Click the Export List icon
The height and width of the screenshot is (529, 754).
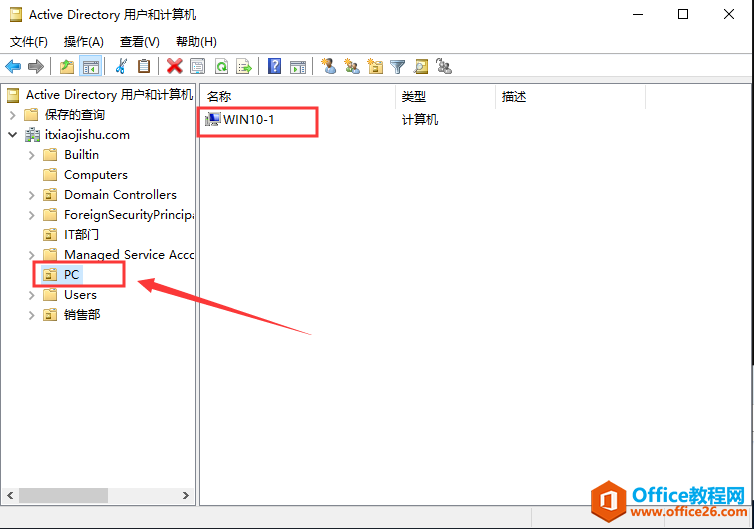[x=244, y=66]
